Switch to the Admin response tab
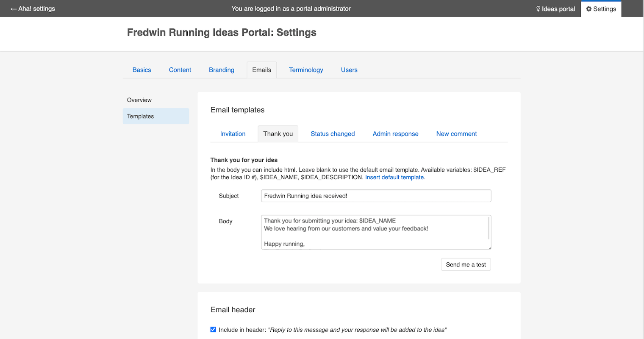The image size is (644, 339). [395, 133]
